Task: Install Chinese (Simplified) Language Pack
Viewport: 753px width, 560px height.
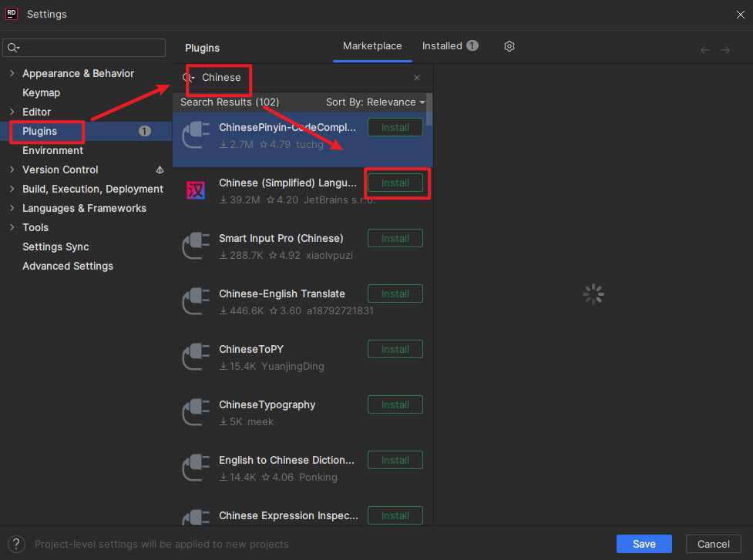Action: click(x=395, y=183)
